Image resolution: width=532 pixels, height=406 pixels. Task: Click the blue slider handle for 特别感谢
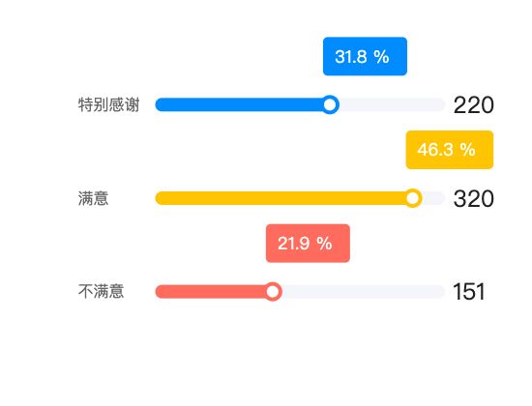point(330,104)
